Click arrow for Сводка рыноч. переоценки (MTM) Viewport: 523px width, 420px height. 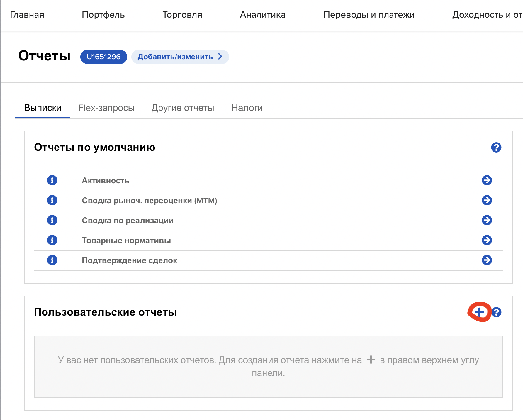[x=487, y=200]
